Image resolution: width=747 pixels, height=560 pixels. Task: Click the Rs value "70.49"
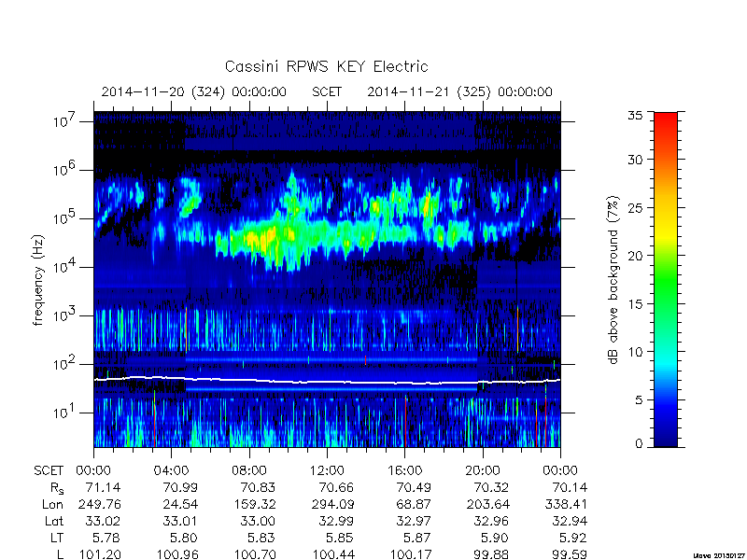[414, 487]
